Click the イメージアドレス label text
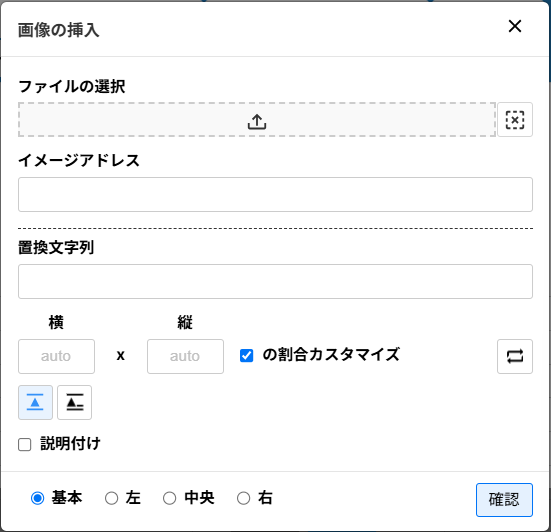 (x=79, y=161)
